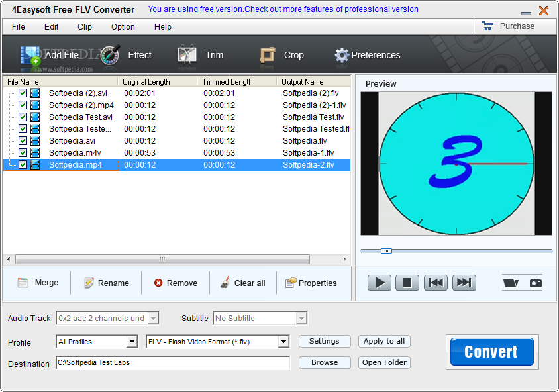Open the Option menu

tap(123, 27)
